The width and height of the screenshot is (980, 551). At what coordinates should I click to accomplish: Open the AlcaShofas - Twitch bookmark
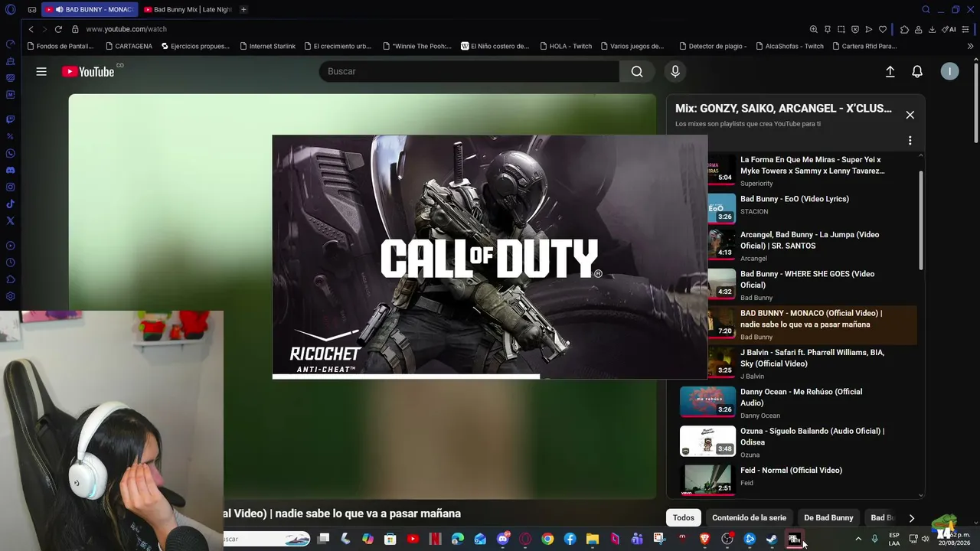tap(789, 46)
